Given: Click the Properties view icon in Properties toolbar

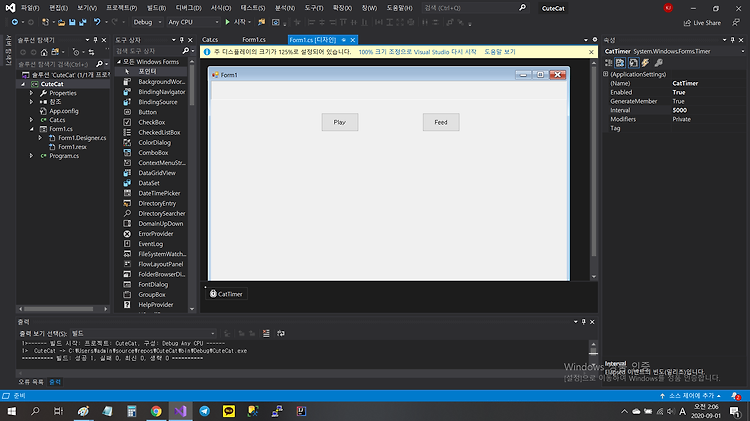Looking at the screenshot, I should [633, 63].
